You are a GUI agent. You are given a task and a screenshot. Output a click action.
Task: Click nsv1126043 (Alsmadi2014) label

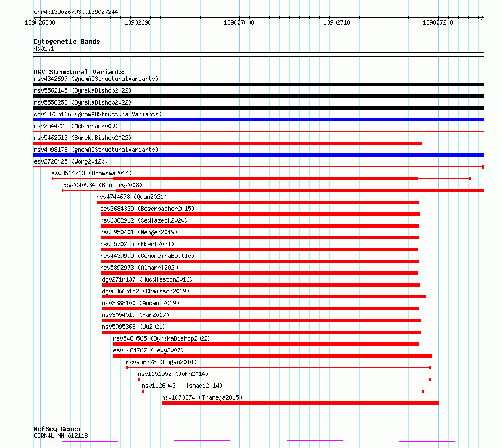[182, 386]
